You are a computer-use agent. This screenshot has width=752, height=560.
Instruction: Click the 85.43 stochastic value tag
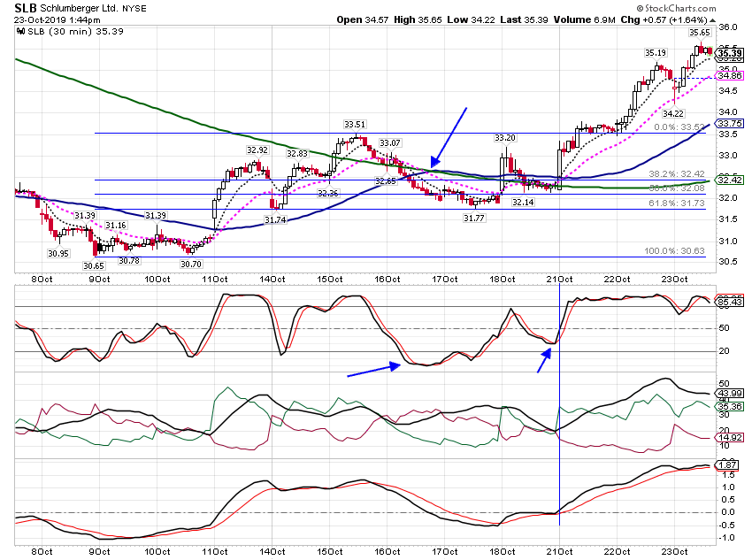(x=730, y=302)
